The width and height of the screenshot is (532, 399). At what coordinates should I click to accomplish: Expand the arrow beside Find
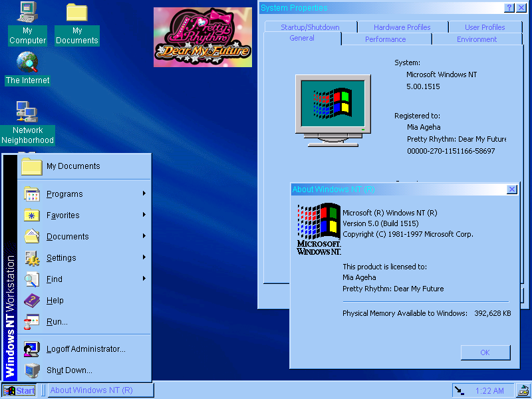144,279
